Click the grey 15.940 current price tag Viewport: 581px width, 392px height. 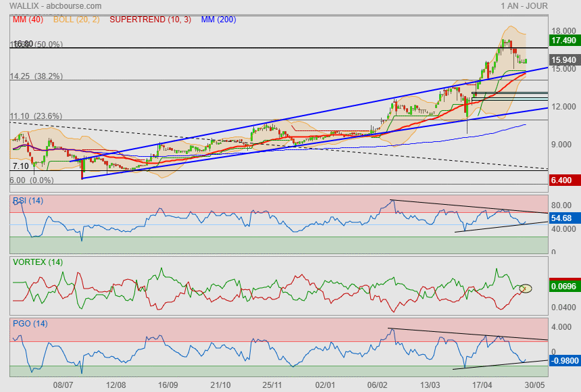pyautogui.click(x=563, y=59)
